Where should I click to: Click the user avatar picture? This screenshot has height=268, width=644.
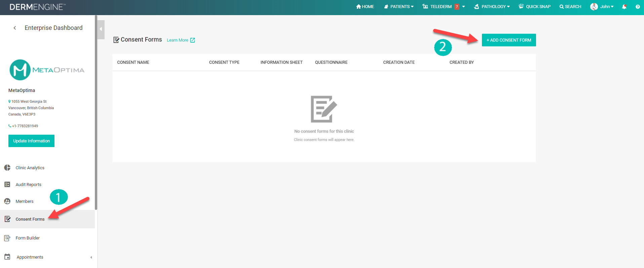pyautogui.click(x=594, y=7)
